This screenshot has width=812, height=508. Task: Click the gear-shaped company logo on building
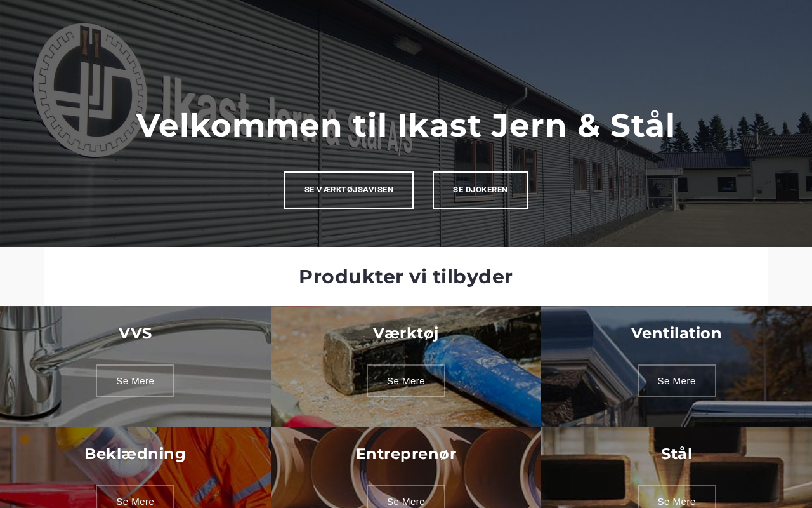point(90,90)
